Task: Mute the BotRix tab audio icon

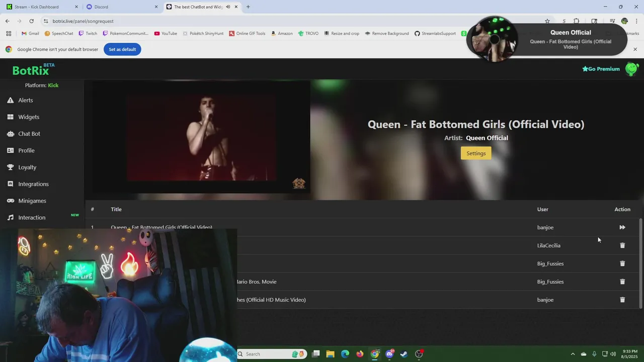Action: [x=228, y=7]
